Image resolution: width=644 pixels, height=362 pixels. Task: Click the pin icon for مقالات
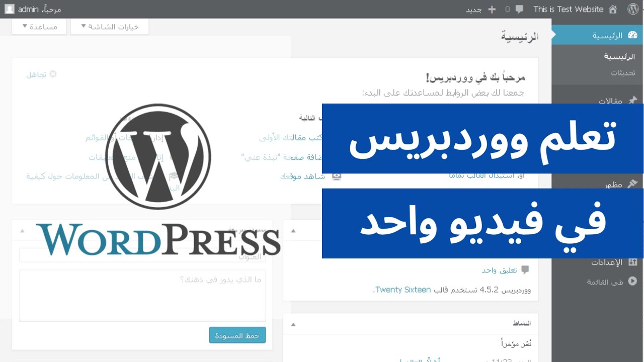(x=632, y=100)
